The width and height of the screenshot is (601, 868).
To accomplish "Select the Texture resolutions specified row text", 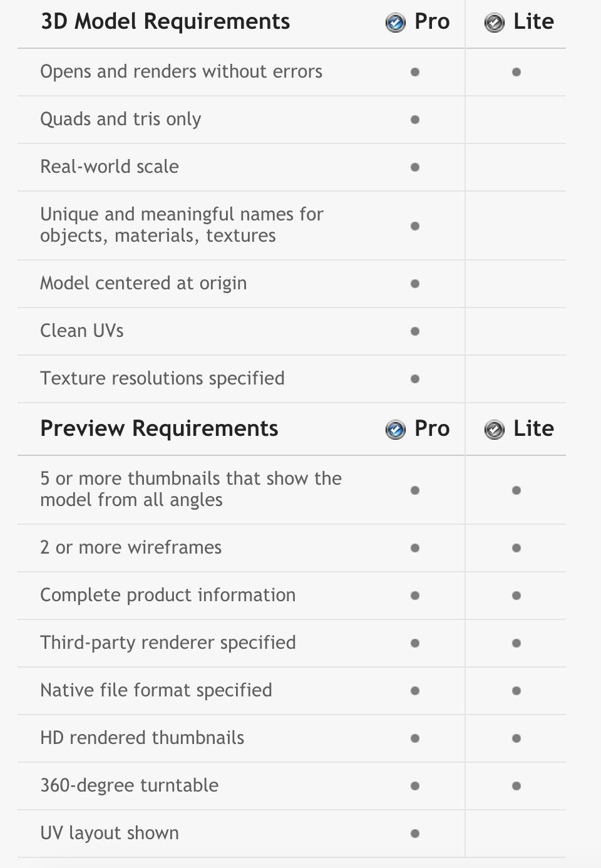I will click(162, 379).
